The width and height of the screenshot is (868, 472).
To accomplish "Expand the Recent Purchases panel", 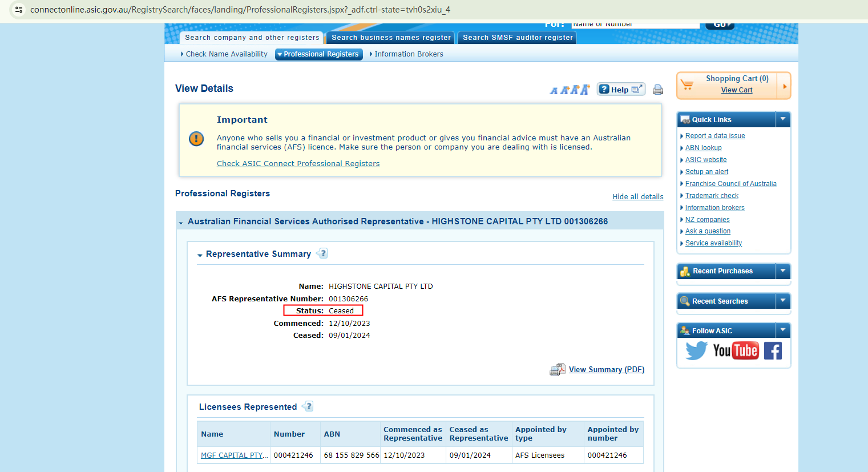I will (783, 271).
